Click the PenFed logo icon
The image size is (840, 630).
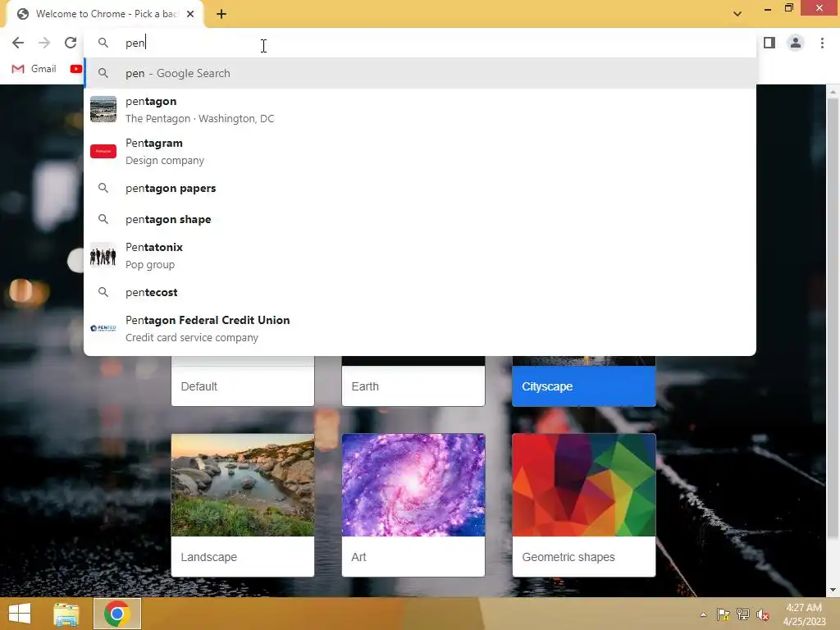103,328
